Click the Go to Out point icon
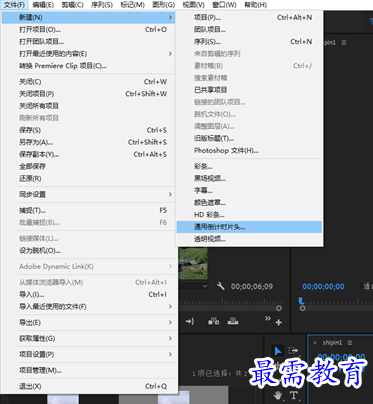This screenshot has height=404, width=373. (190, 322)
